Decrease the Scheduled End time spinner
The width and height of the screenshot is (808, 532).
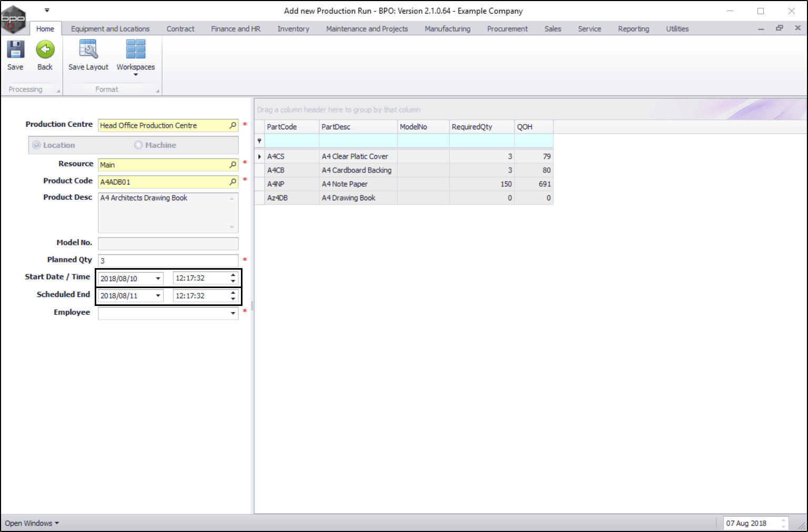click(233, 299)
